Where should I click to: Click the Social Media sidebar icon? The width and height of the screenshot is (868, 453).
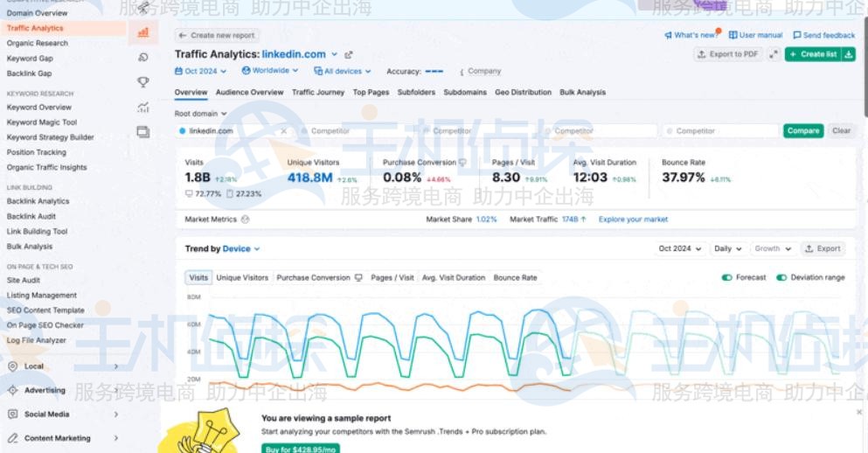(13, 415)
